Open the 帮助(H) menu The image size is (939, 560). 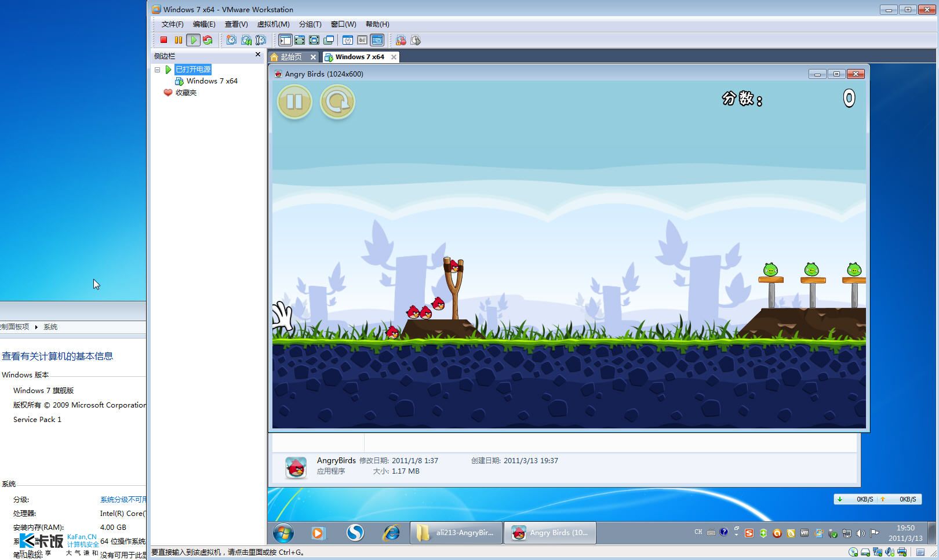(377, 24)
